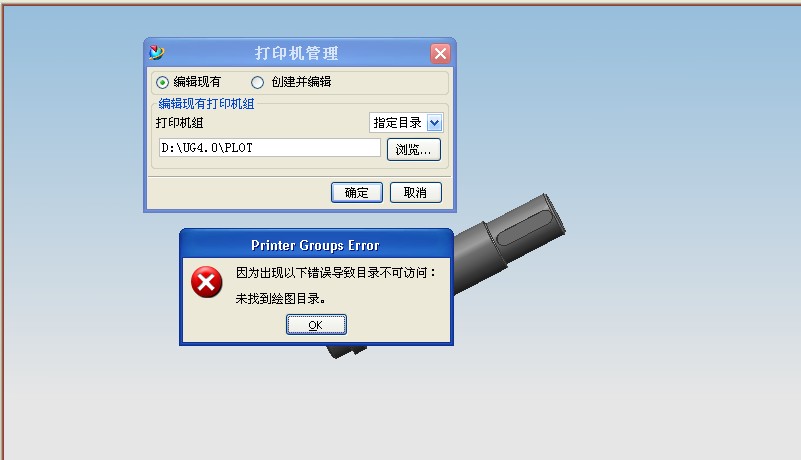Select the 创建并编辑 radio button
Viewport: 801px width, 460px height.
[257, 82]
